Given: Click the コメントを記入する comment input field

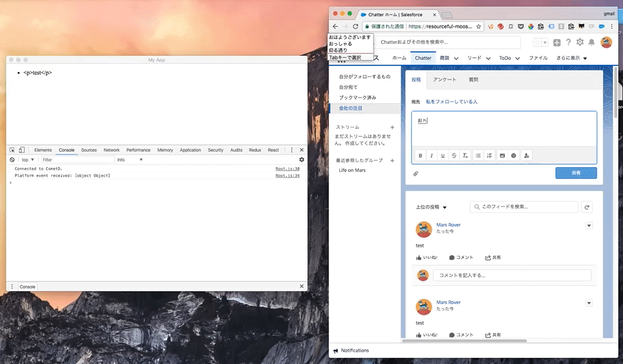Looking at the screenshot, I should pyautogui.click(x=512, y=275).
